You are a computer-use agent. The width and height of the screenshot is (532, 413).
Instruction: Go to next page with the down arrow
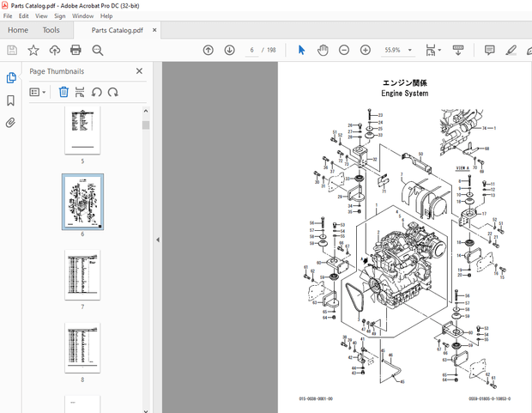tap(230, 51)
